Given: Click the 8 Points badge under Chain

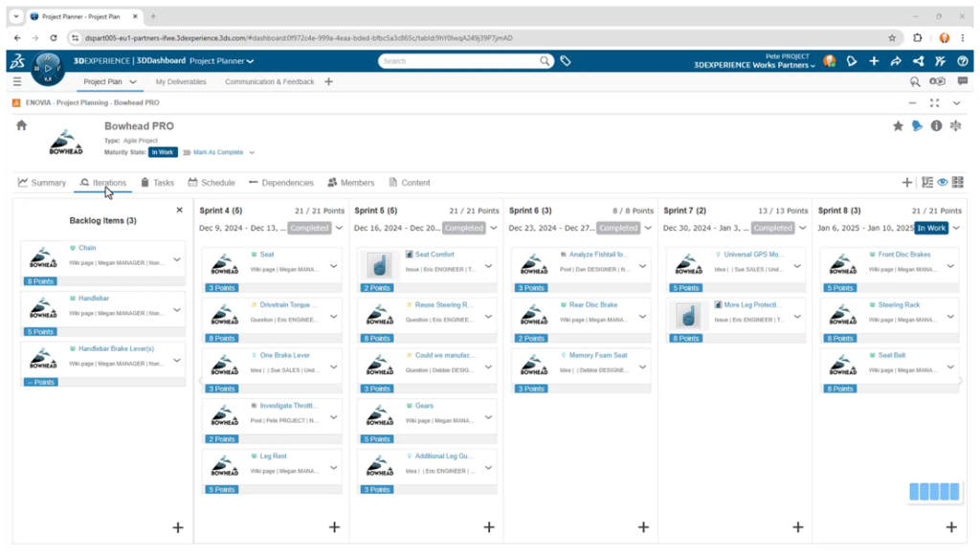Looking at the screenshot, I should [40, 281].
